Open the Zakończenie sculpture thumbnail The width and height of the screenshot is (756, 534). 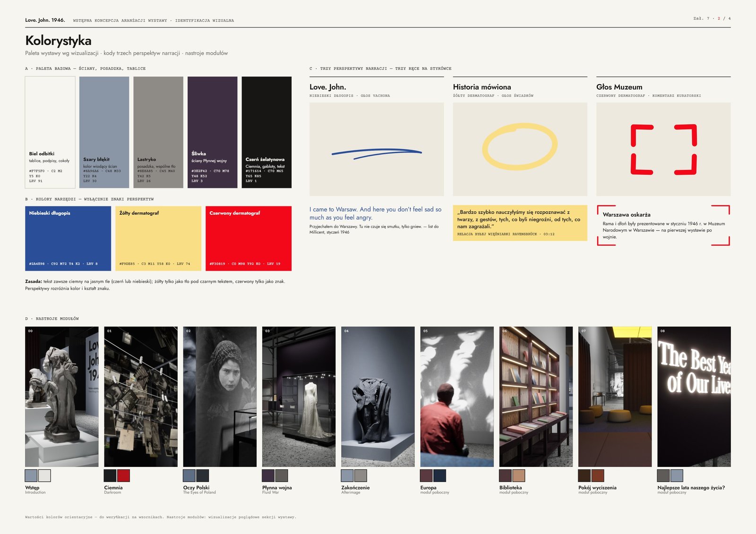coord(378,397)
